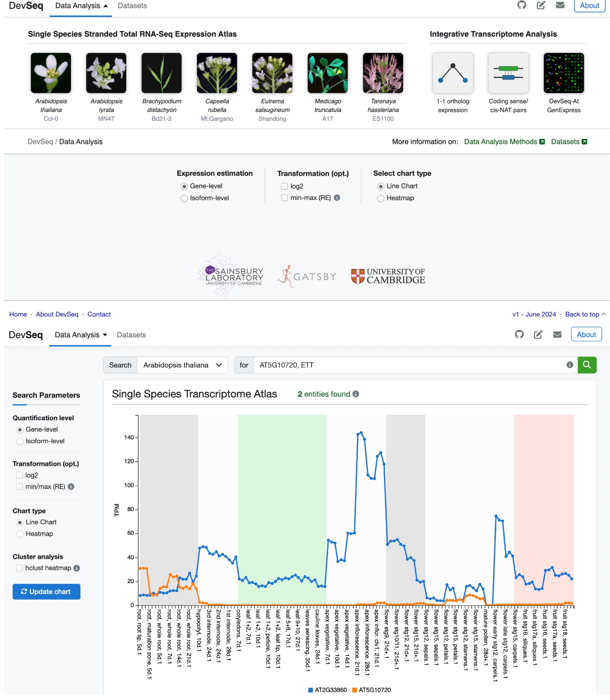Open the 1-1 ortholog expression icon

(453, 73)
